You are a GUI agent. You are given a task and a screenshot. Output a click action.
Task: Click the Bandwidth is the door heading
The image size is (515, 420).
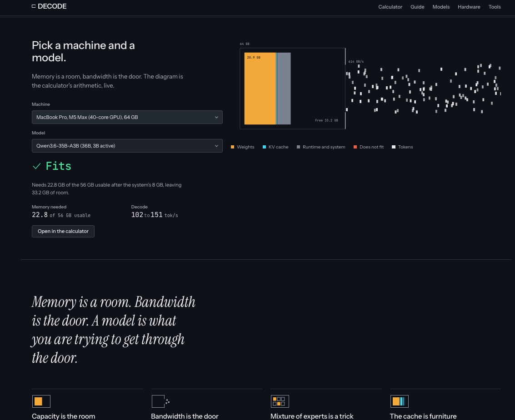(185, 416)
